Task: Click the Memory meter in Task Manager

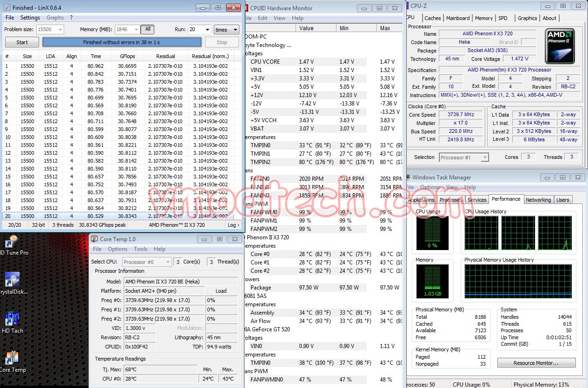Action: point(432,281)
